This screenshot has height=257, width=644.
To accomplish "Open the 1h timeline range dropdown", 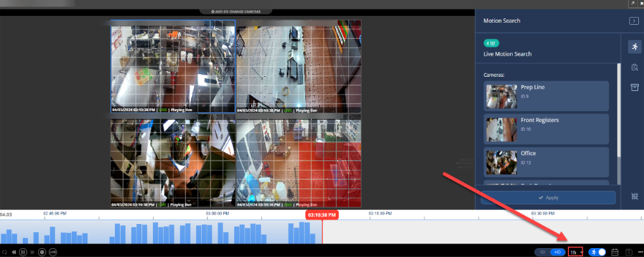I will 575,252.
